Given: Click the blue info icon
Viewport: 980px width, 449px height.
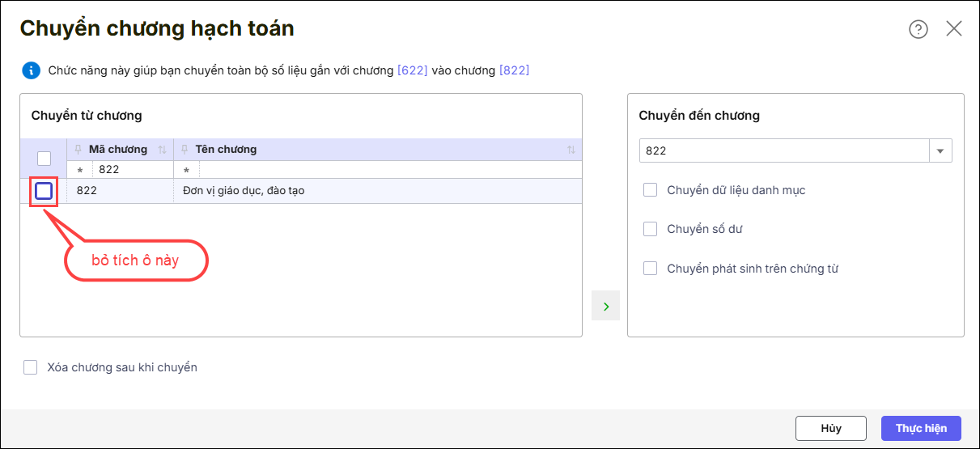Looking at the screenshot, I should [x=31, y=70].
